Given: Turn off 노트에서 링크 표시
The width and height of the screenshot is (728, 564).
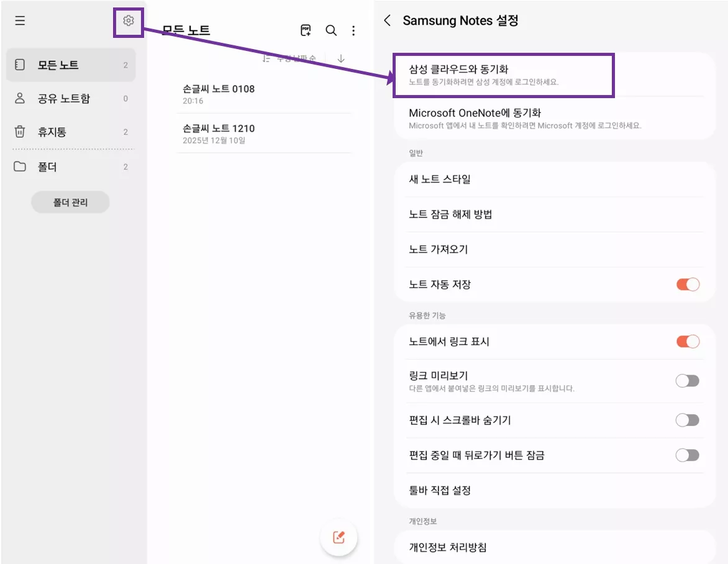Looking at the screenshot, I should 687,341.
